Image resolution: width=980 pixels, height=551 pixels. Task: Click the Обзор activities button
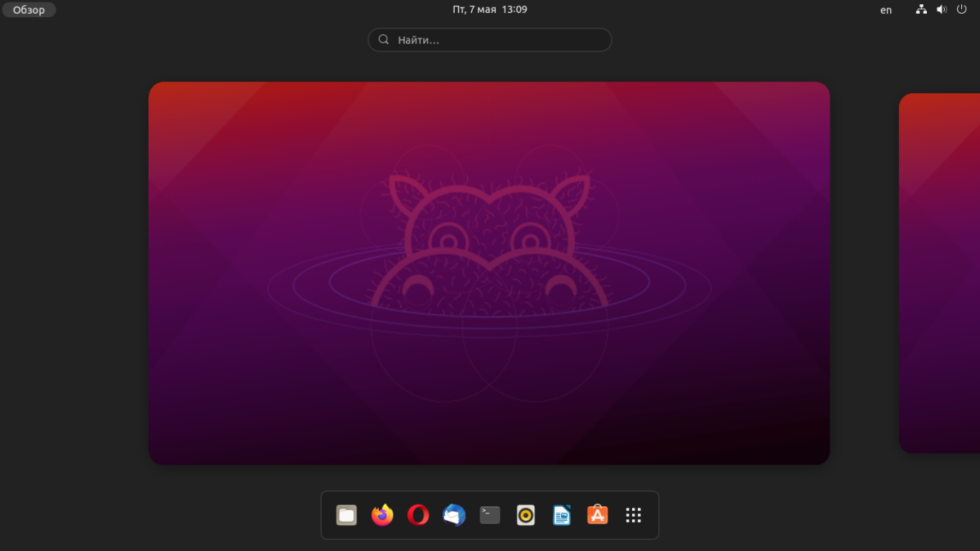[x=29, y=10]
